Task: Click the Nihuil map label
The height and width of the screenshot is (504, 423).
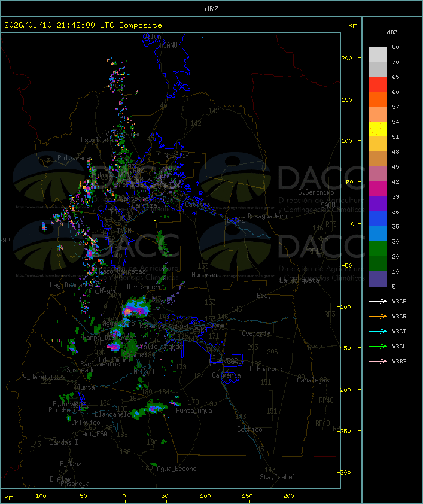Action: 144,372
